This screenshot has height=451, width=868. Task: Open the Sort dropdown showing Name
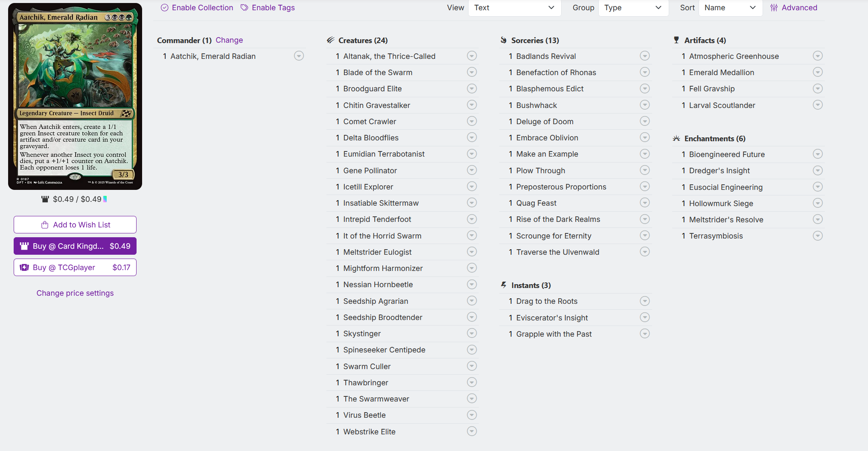click(x=731, y=8)
